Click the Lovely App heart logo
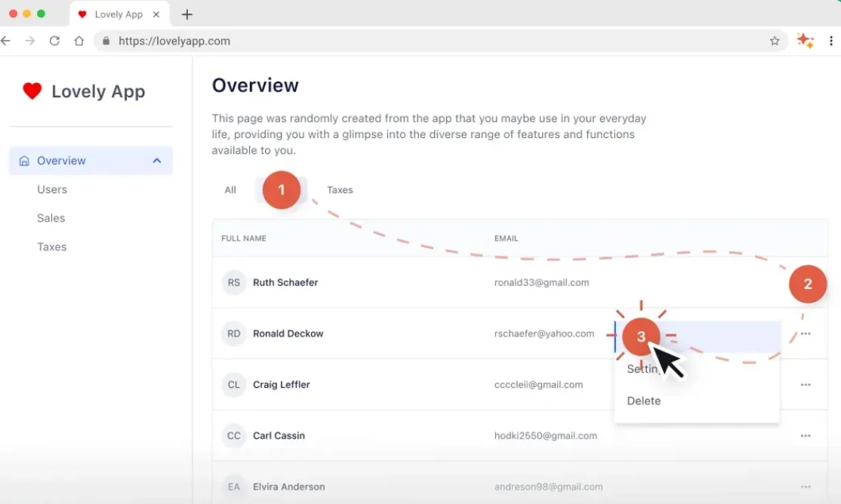Screen dimensions: 841x504 (32, 91)
